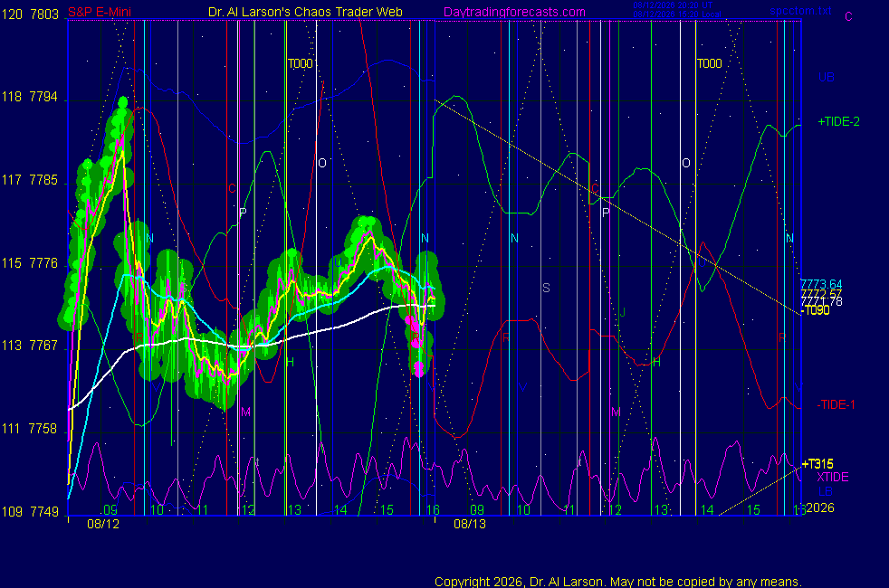Viewport: 889px width, 588px height.
Task: Click the "08/12/2026 20:20 UT" timestamp
Action: click(x=673, y=5)
